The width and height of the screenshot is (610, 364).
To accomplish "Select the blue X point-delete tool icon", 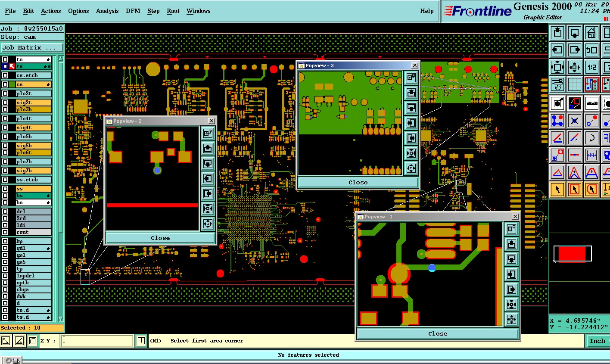I will point(575,121).
